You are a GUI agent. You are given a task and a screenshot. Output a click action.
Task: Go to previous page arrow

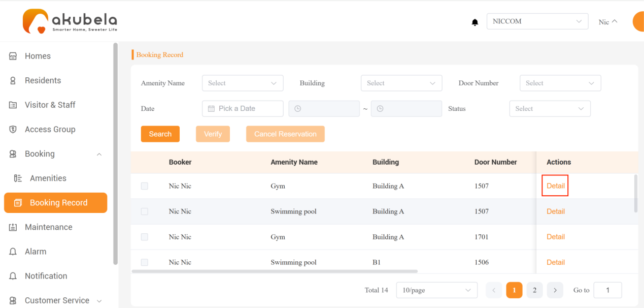tap(494, 290)
